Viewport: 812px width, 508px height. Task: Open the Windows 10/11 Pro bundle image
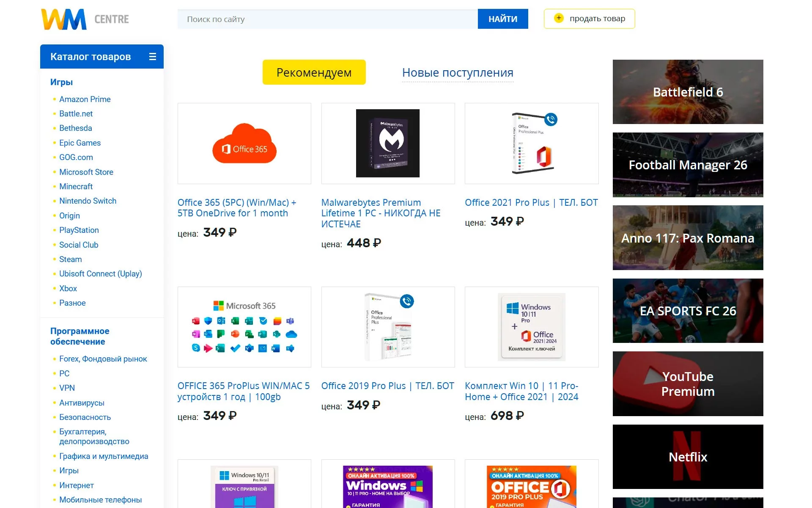531,327
